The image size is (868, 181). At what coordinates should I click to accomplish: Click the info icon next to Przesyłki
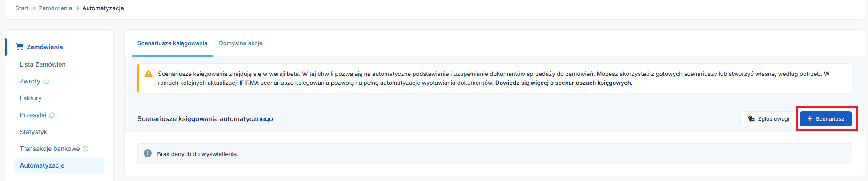click(52, 115)
